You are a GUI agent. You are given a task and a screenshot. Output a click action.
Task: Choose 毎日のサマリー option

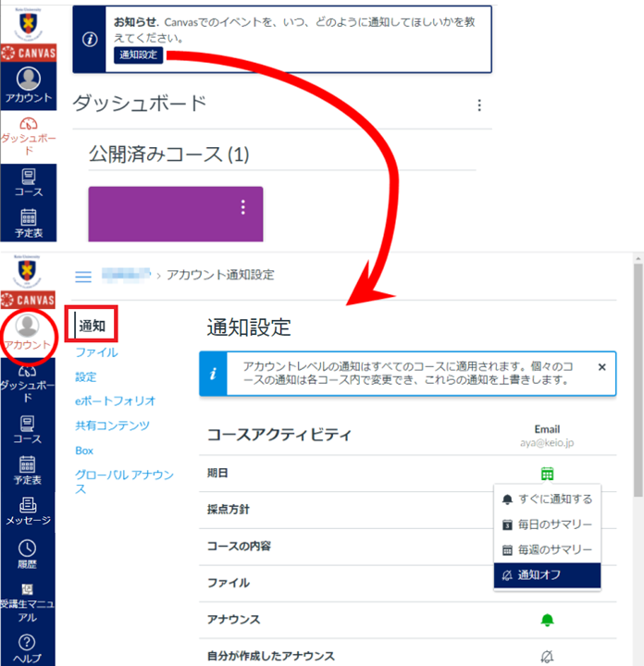coord(547,524)
